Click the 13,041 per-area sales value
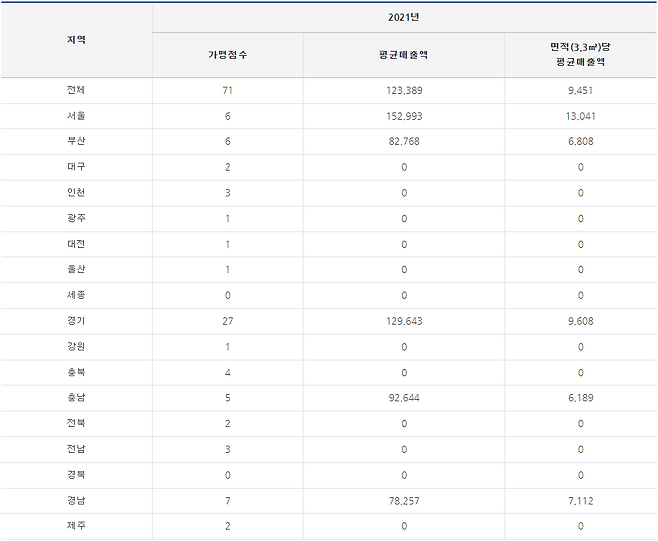Viewport: 658px width, 541px height. 580,116
